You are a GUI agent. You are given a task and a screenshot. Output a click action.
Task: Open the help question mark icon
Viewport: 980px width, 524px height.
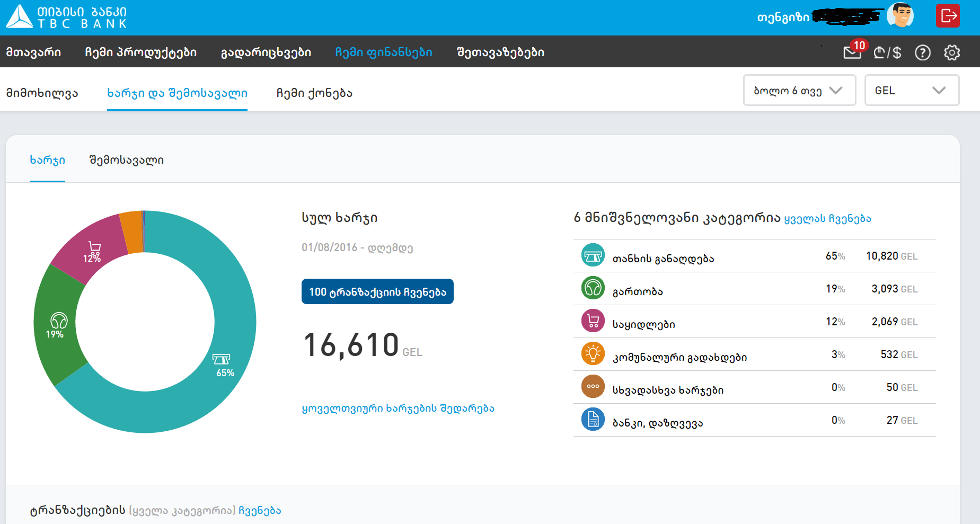coord(922,52)
